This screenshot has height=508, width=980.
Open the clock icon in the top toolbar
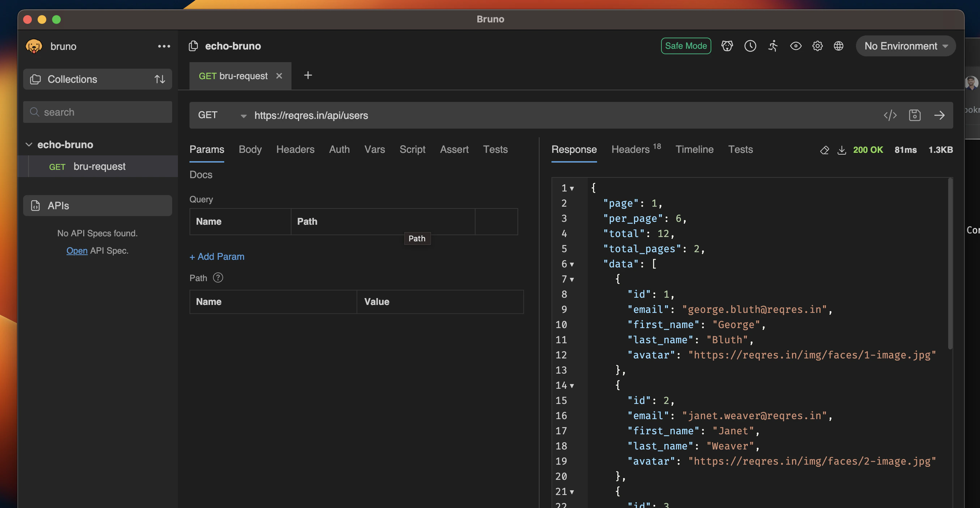(x=750, y=46)
